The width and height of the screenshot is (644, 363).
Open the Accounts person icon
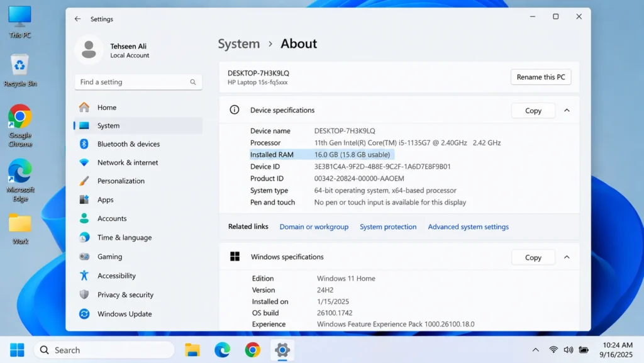(x=84, y=218)
